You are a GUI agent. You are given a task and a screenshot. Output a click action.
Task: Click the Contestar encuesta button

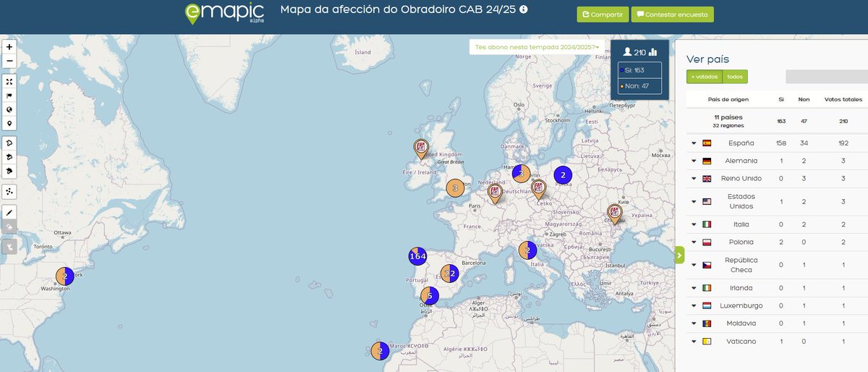coord(672,14)
